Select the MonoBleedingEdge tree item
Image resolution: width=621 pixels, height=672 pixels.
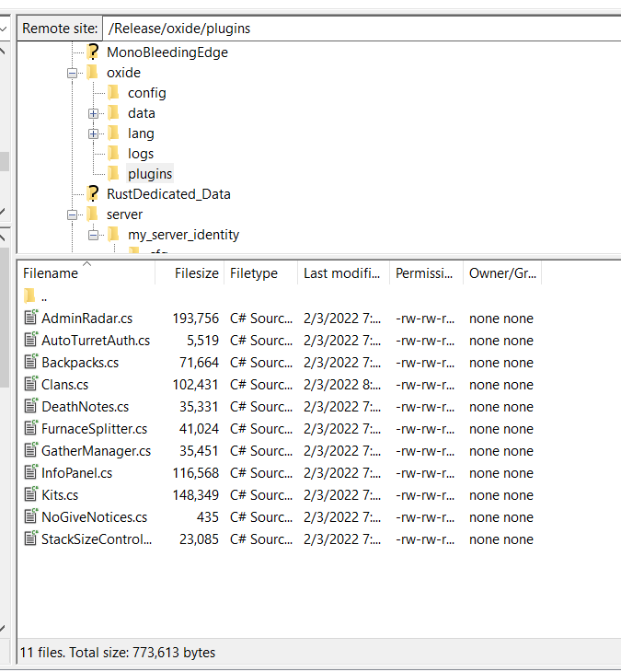pos(167,52)
